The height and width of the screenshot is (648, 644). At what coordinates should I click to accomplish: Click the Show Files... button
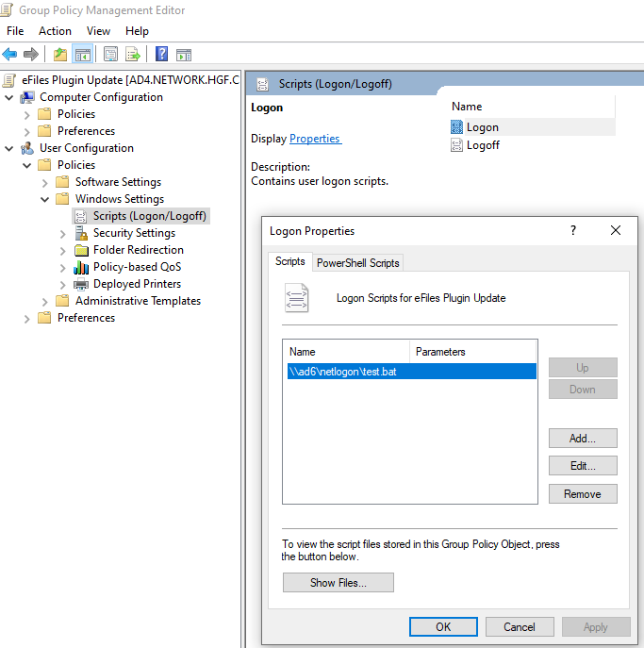click(338, 583)
